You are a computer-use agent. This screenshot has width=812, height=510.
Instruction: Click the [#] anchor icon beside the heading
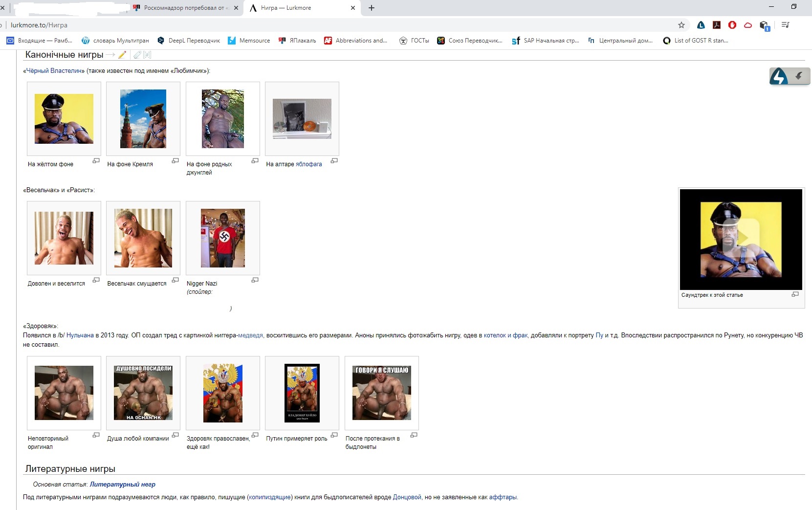pos(148,55)
